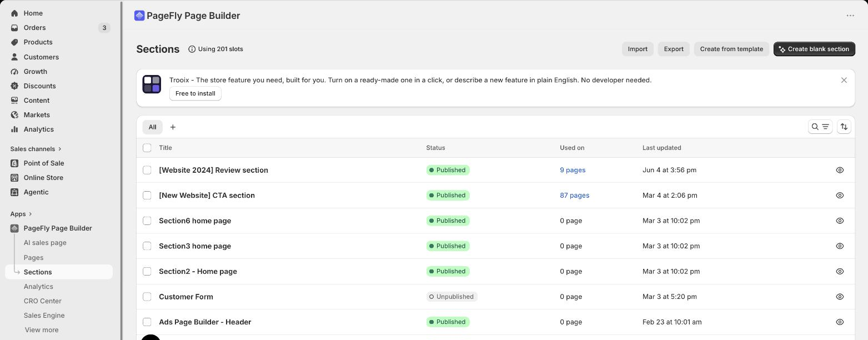Screen dimensions: 868x340
Task: Click the Trooix app logo
Action: [x=152, y=84]
